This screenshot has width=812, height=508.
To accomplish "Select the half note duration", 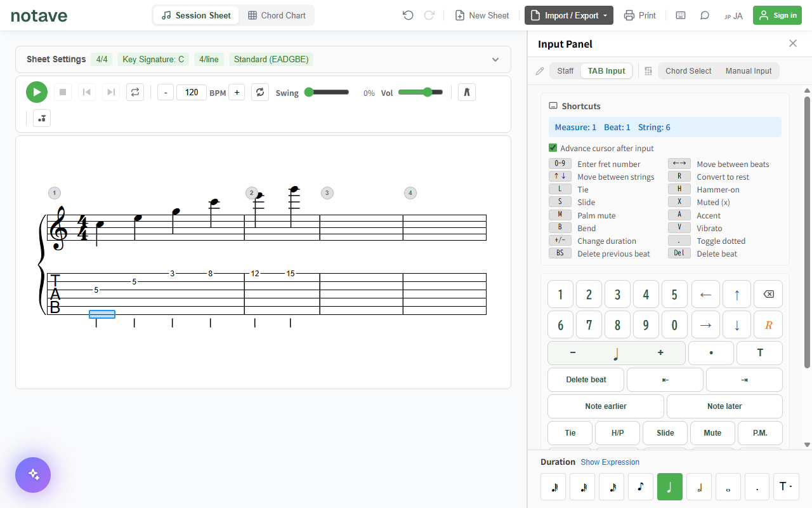I will coord(699,486).
